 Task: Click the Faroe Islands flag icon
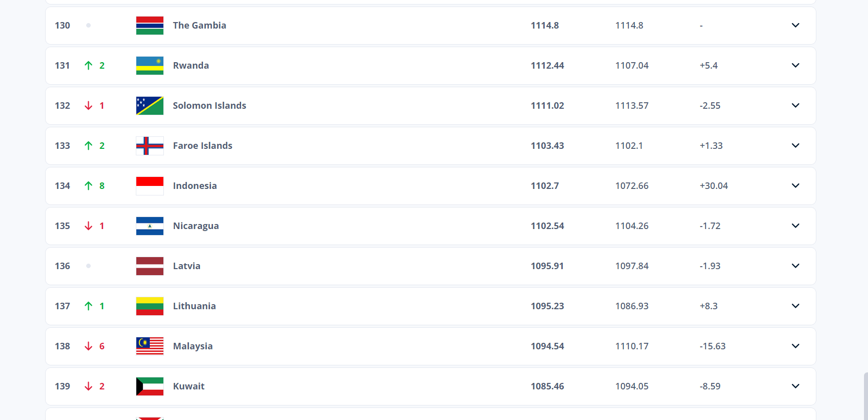(149, 146)
